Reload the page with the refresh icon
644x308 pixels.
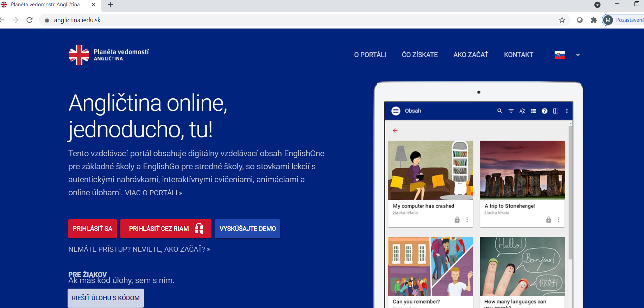[x=30, y=20]
